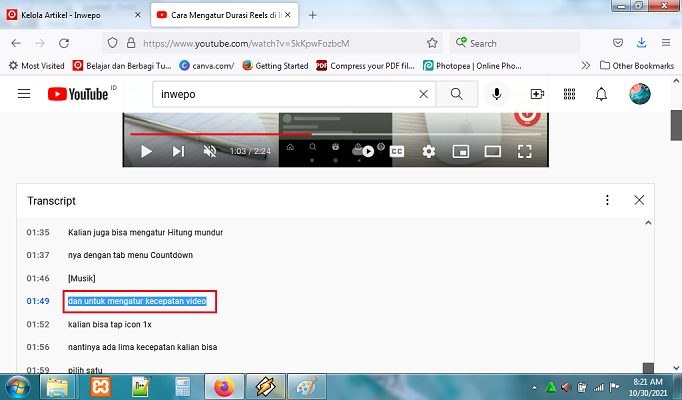Close the Cara Mengatur Durasi Reels tab
Viewport: 682px width, 400px height.
coord(288,15)
